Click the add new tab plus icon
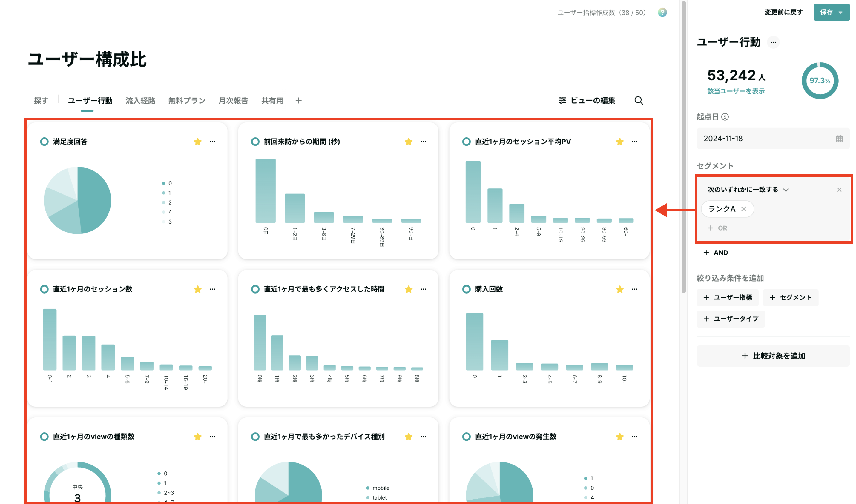The image size is (856, 504). pos(298,101)
